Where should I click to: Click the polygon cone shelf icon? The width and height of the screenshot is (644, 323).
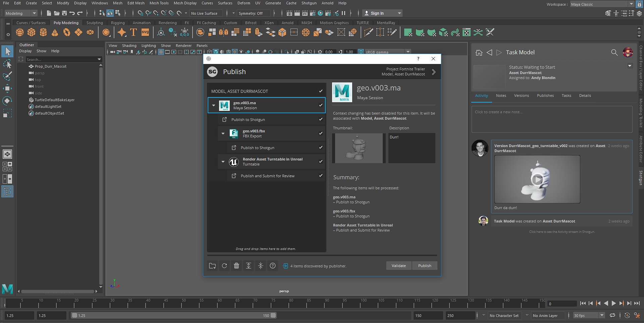[x=55, y=33]
